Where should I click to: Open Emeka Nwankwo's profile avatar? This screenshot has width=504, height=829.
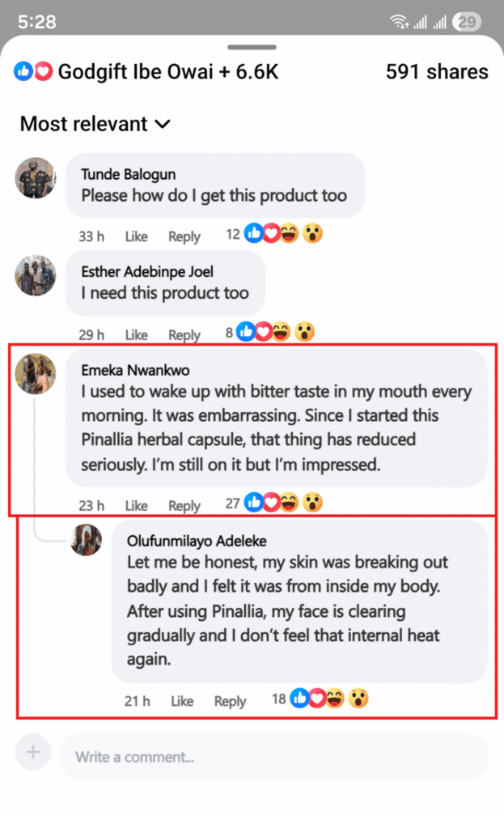(x=36, y=374)
